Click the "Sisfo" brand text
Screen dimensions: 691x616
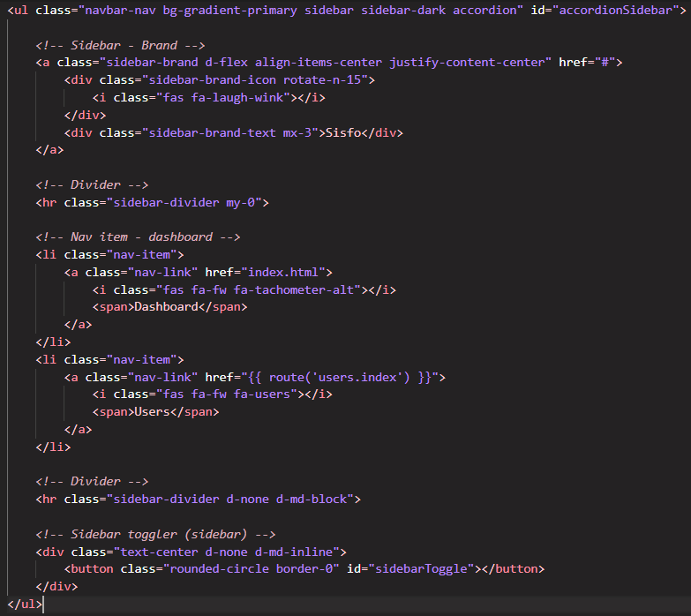coord(343,132)
